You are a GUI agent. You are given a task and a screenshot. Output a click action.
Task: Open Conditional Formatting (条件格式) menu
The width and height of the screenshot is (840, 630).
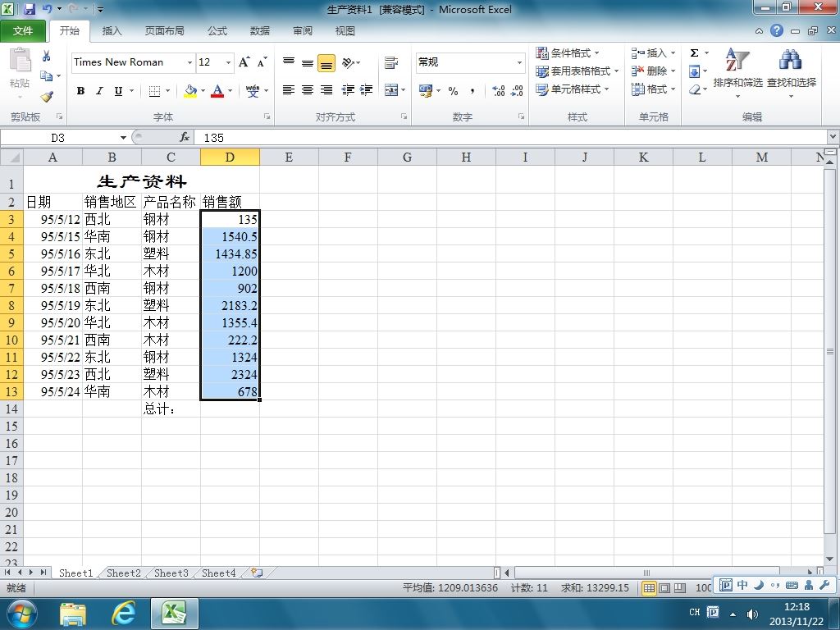pos(568,52)
